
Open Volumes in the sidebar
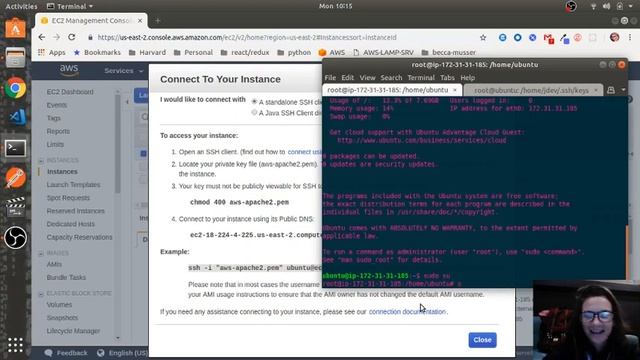(59, 304)
